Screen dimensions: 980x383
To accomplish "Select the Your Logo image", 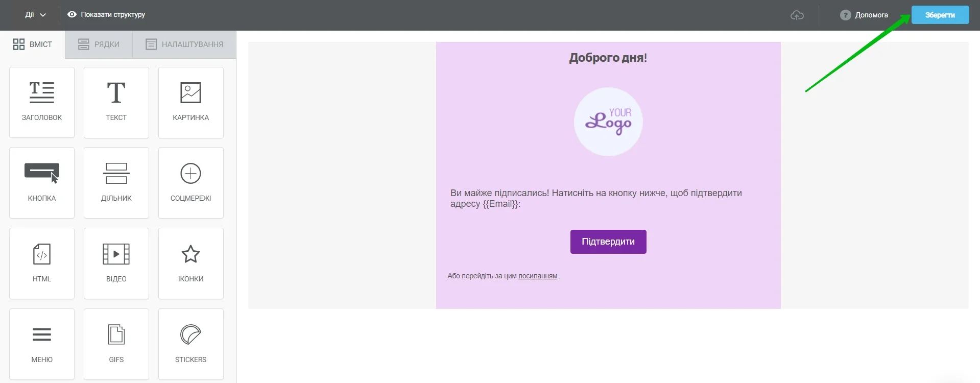I will point(608,122).
